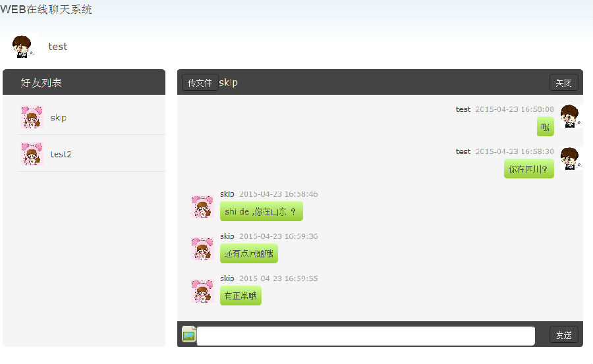Send message with the 发送 button
Screen dimensions: 593x364
coord(563,334)
